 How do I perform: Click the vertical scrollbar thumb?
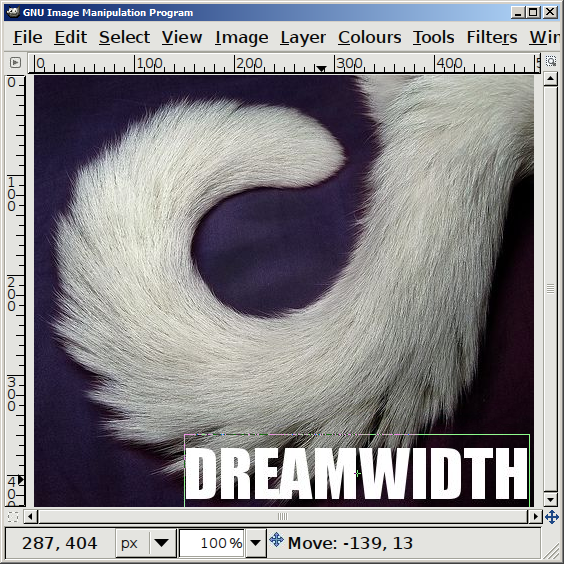pos(550,288)
